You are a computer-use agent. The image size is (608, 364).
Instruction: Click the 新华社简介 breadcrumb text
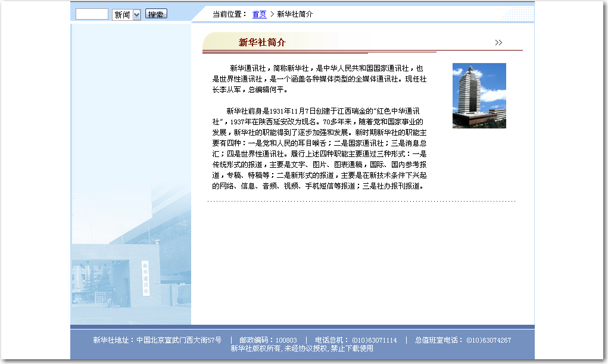point(295,14)
